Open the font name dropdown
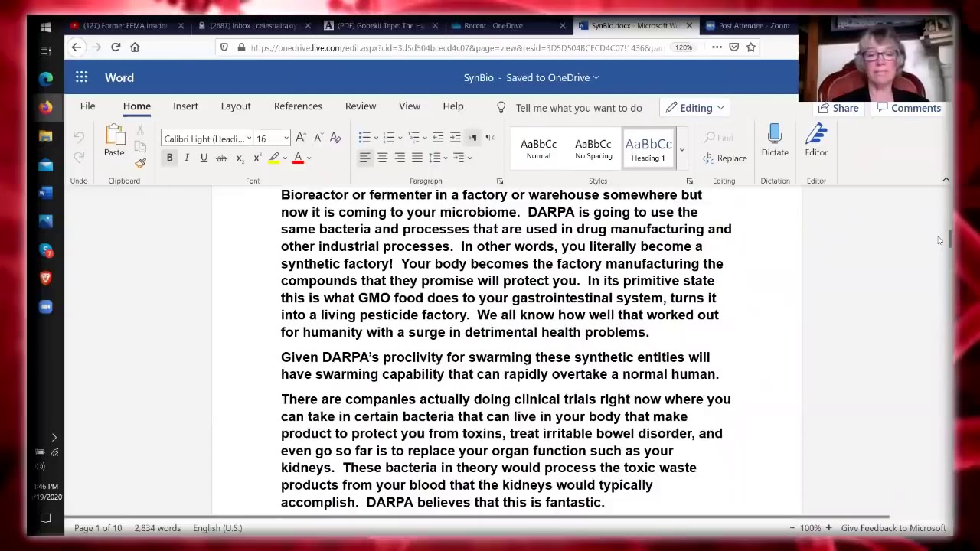Image resolution: width=980 pixels, height=551 pixels. [x=249, y=139]
